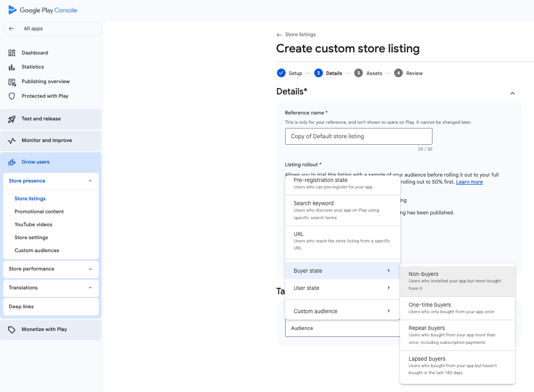The image size is (534, 392).
Task: Choose Lapsed buyers option
Action: tap(457, 366)
